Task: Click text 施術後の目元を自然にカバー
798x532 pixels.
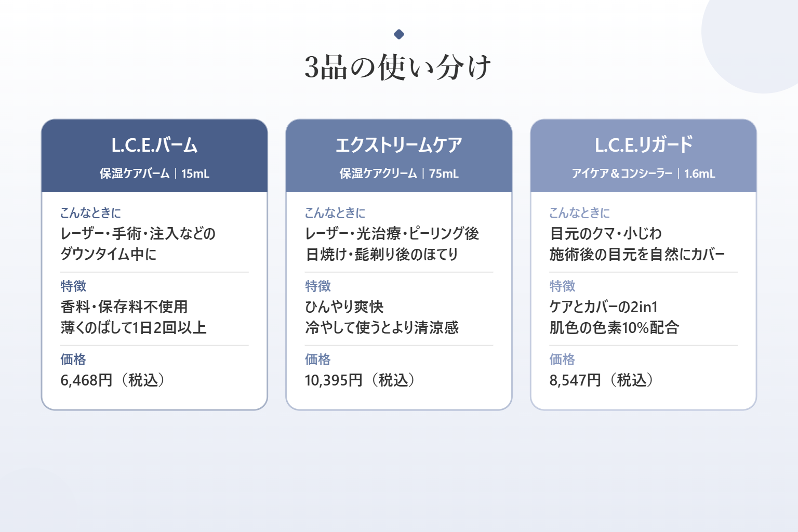Action: pyautogui.click(x=637, y=254)
